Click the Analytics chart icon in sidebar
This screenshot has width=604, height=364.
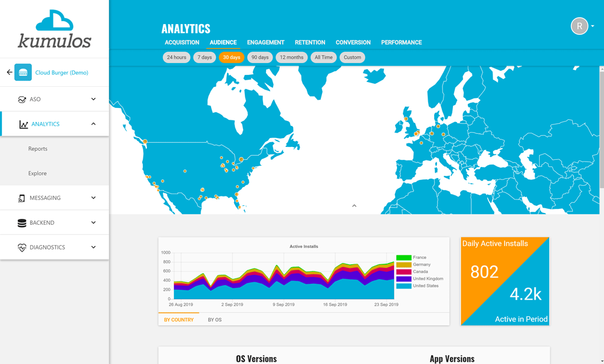coord(23,124)
